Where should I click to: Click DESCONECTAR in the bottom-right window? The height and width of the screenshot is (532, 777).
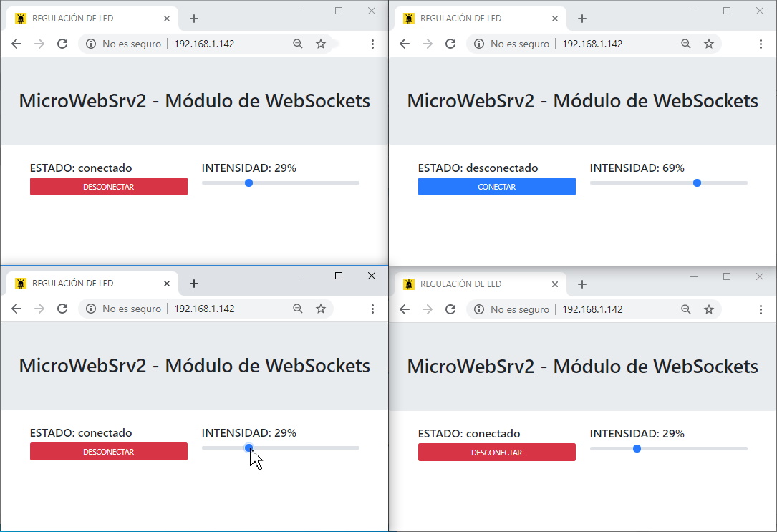coord(496,453)
